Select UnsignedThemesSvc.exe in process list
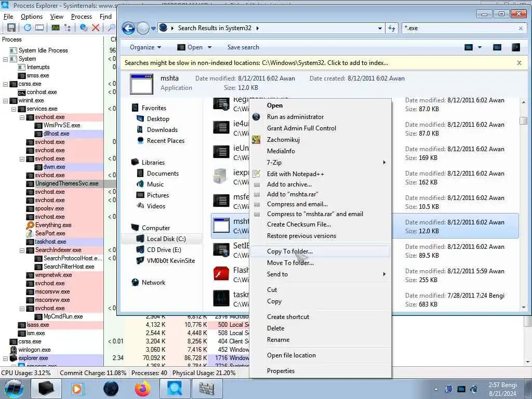 67,183
